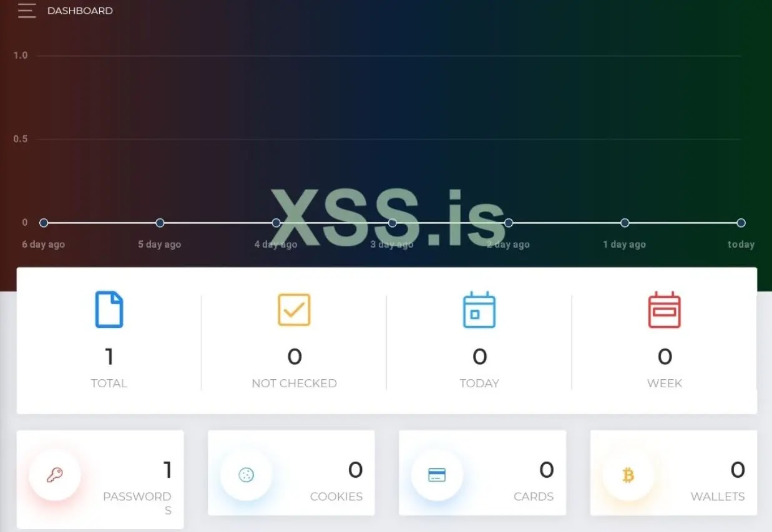Click the cookie icon in the Cookies card
The height and width of the screenshot is (532, 772).
[x=247, y=475]
